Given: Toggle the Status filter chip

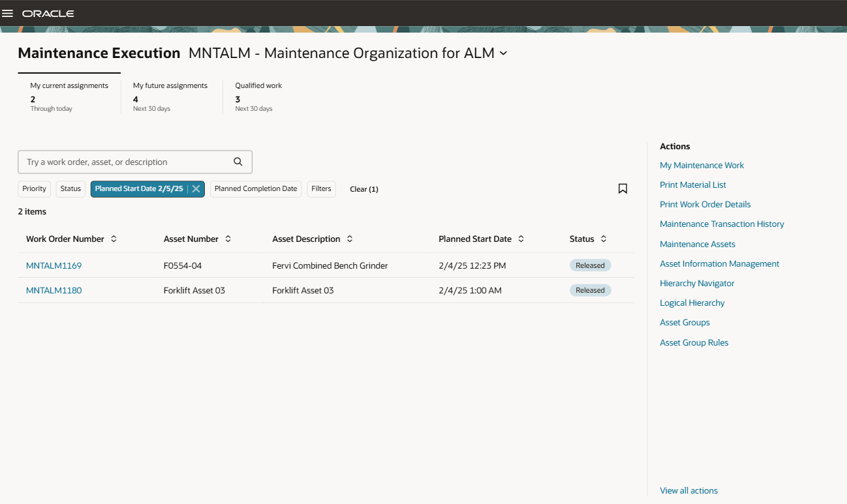Looking at the screenshot, I should coord(70,188).
